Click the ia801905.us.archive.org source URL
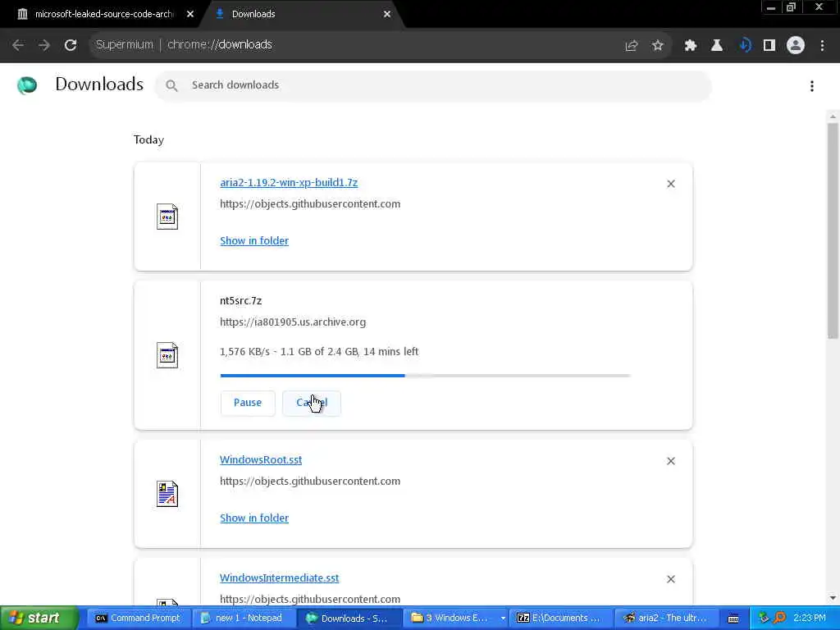This screenshot has height=630, width=840. (293, 322)
